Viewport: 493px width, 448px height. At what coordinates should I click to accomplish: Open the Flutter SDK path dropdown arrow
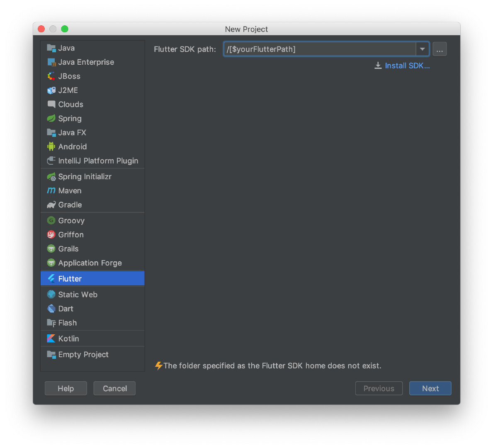(x=422, y=49)
